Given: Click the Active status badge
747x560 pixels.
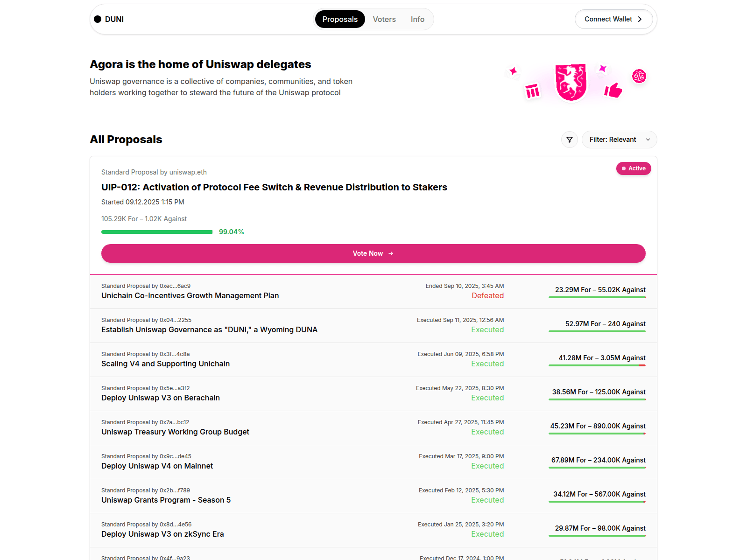Looking at the screenshot, I should click(x=634, y=168).
